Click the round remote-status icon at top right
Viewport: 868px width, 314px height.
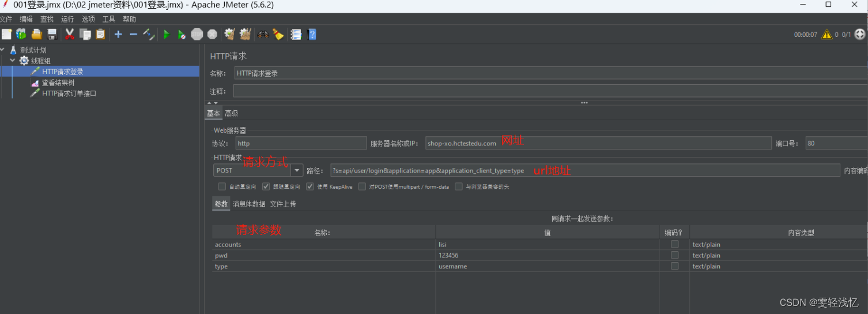click(859, 34)
